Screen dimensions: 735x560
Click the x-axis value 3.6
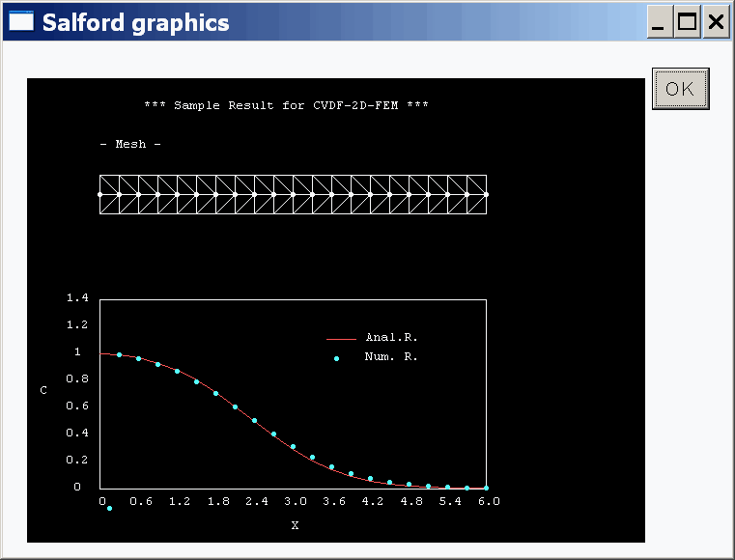334,501
